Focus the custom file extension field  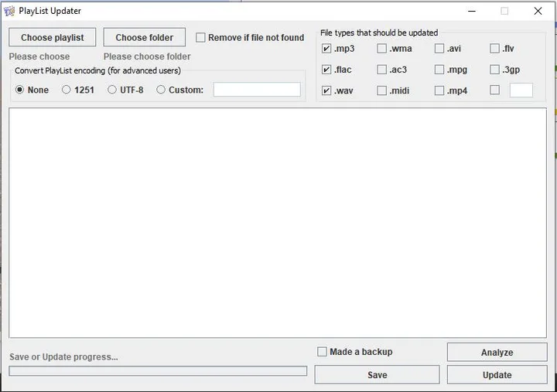point(521,90)
